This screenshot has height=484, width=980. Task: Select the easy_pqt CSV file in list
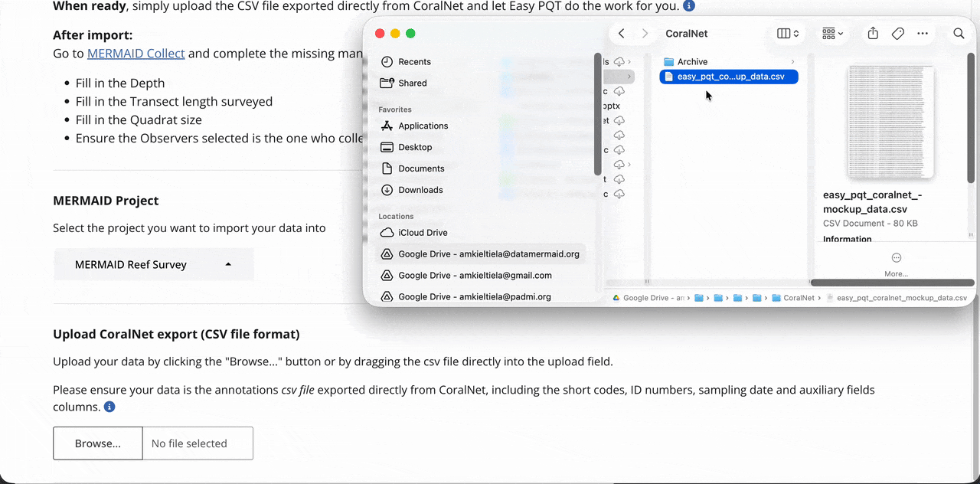[x=729, y=77]
